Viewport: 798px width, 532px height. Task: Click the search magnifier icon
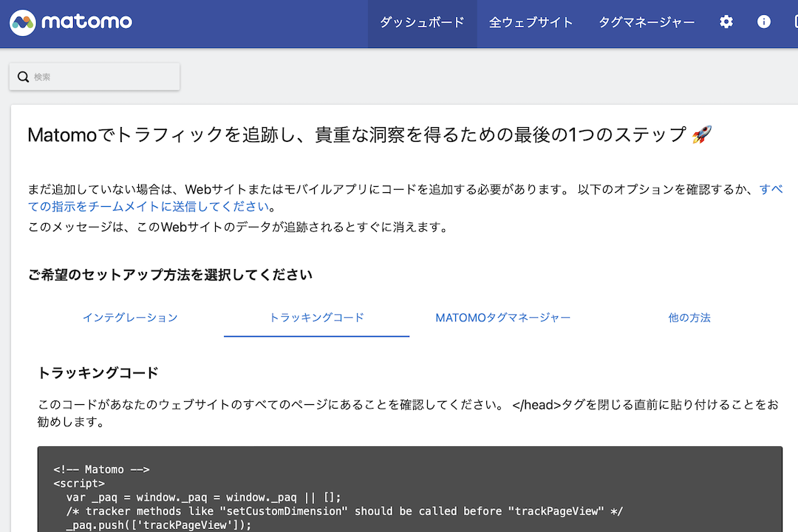[x=23, y=77]
